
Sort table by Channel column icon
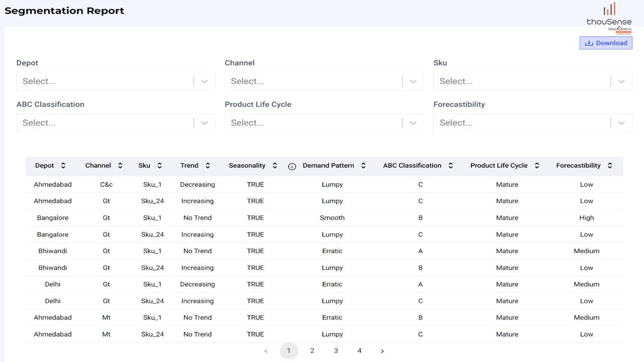coord(120,165)
